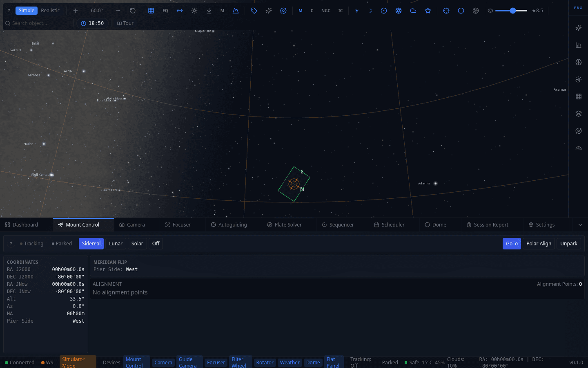This screenshot has height=368, width=588.
Task: Click the orbit icon in top toolbar
Action: point(283,11)
